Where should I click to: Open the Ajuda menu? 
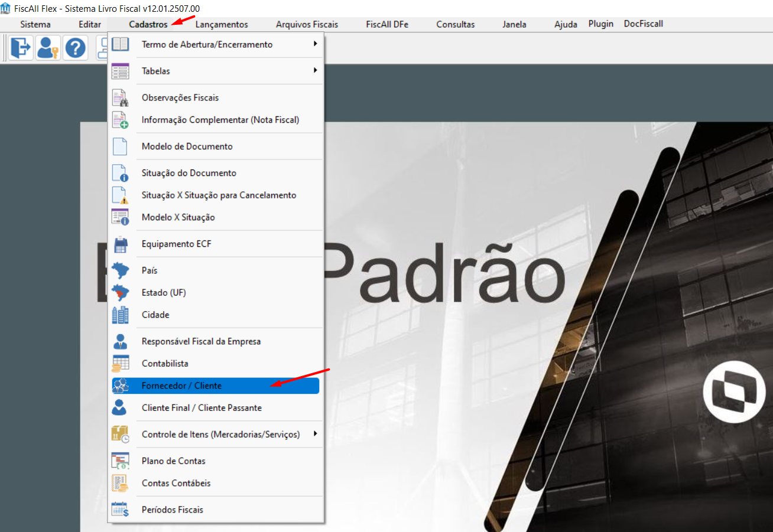(566, 24)
